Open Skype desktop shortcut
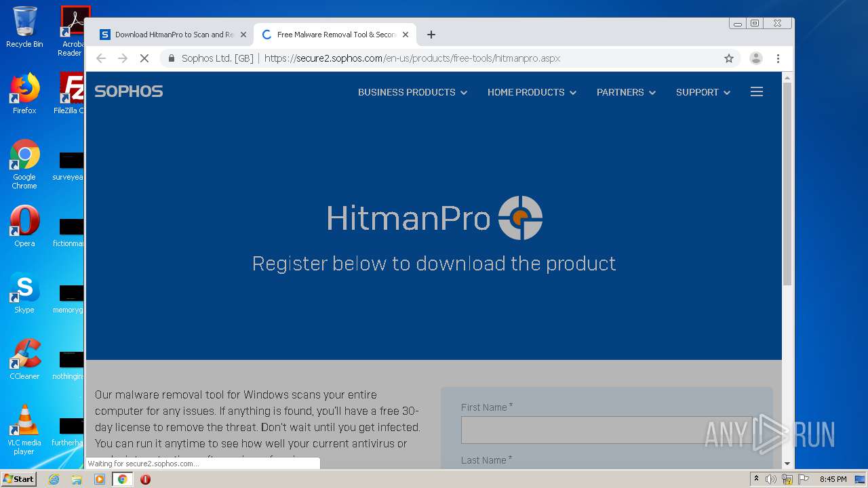The image size is (868, 488). tap(24, 293)
